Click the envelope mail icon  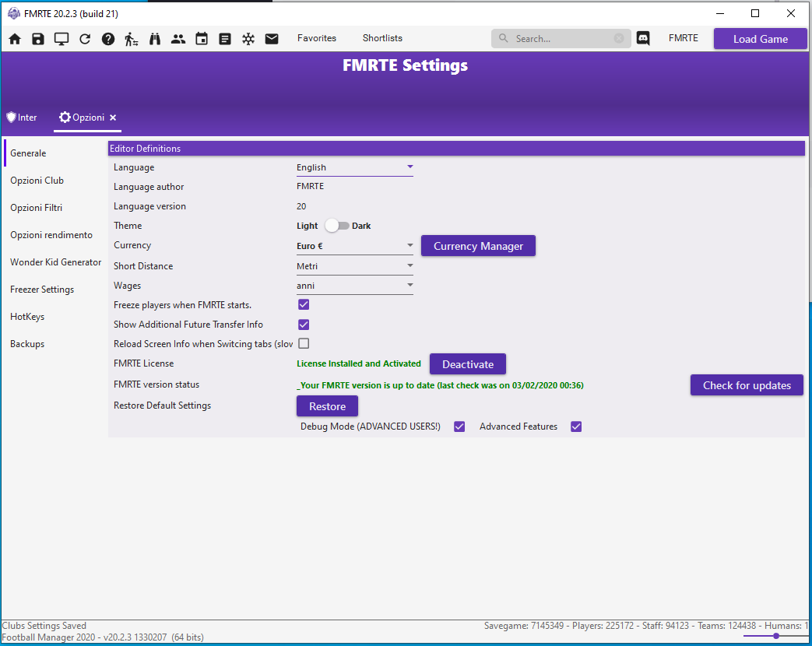pyautogui.click(x=272, y=39)
